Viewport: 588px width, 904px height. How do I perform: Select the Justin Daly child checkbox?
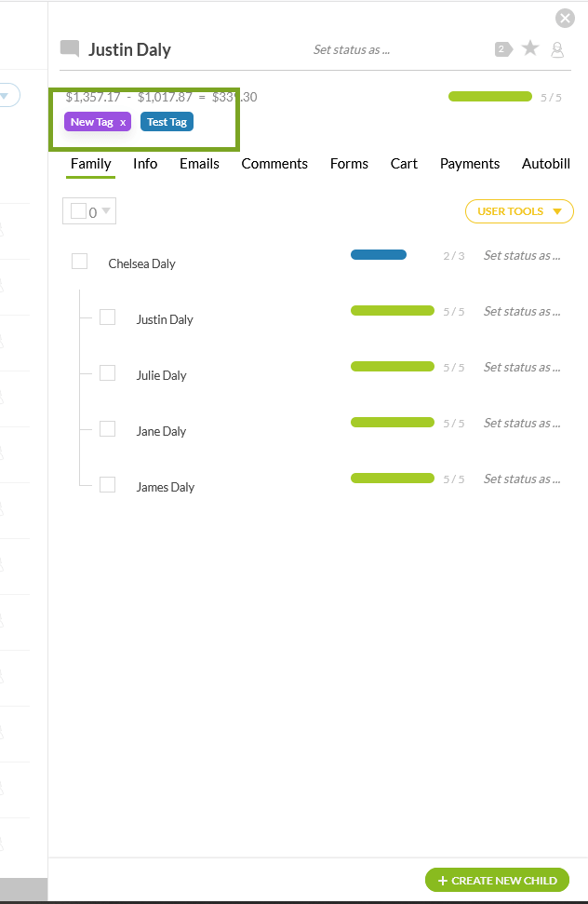point(108,317)
